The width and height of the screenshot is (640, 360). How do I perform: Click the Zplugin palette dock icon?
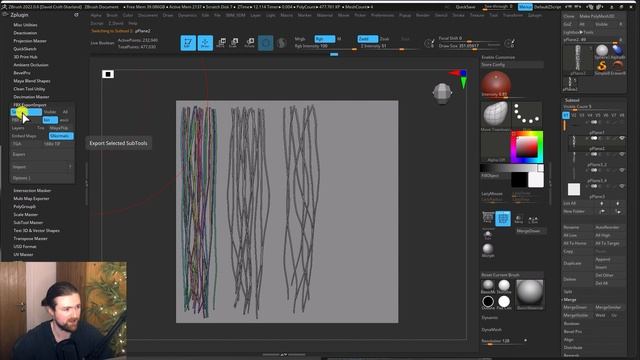point(76,15)
